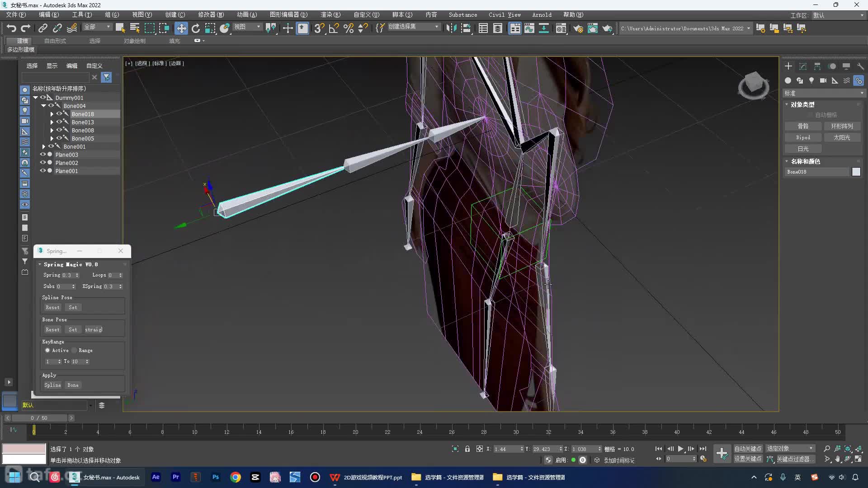Viewport: 868px width, 488px height.
Task: Click the Mirror tool icon
Action: coord(451,28)
